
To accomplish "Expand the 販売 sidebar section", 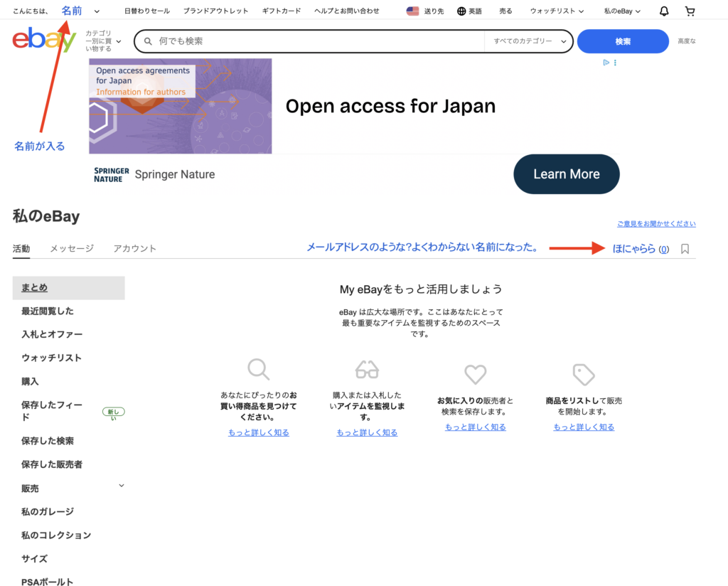I will (x=121, y=486).
